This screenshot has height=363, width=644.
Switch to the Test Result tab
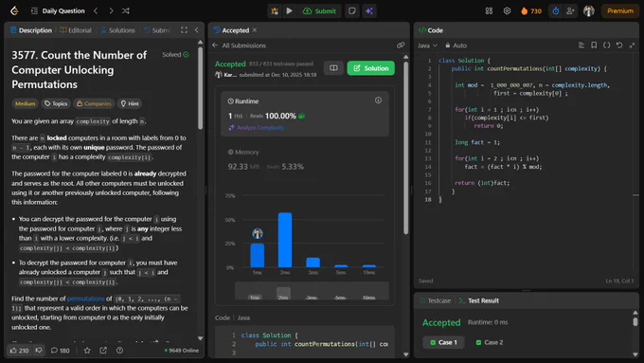[x=479, y=301]
